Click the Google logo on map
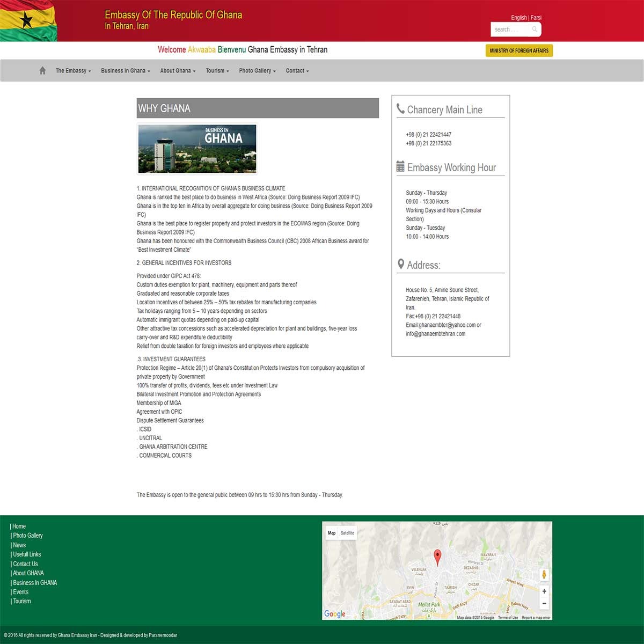This screenshot has width=644, height=644. [335, 614]
